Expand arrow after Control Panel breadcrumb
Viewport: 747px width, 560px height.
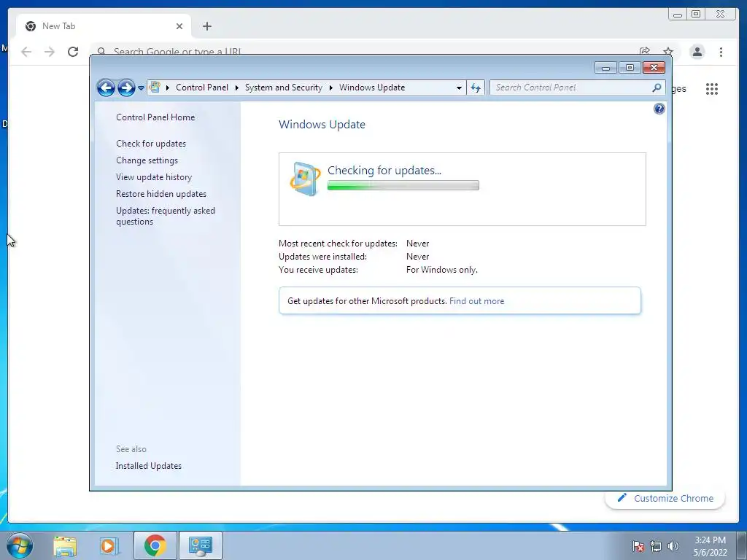pos(237,87)
